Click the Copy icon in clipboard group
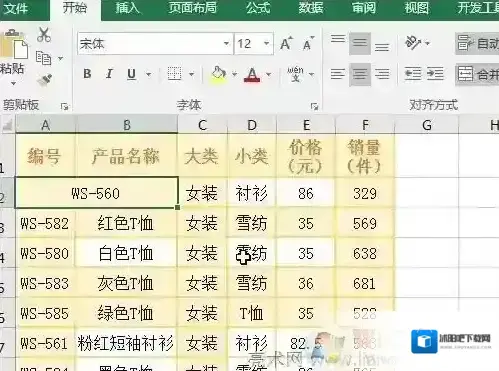 [x=44, y=58]
